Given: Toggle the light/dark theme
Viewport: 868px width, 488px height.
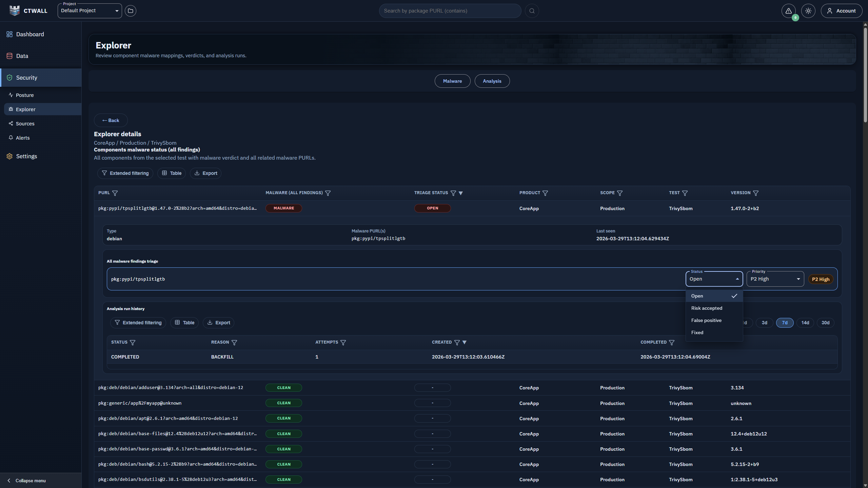Looking at the screenshot, I should [808, 11].
